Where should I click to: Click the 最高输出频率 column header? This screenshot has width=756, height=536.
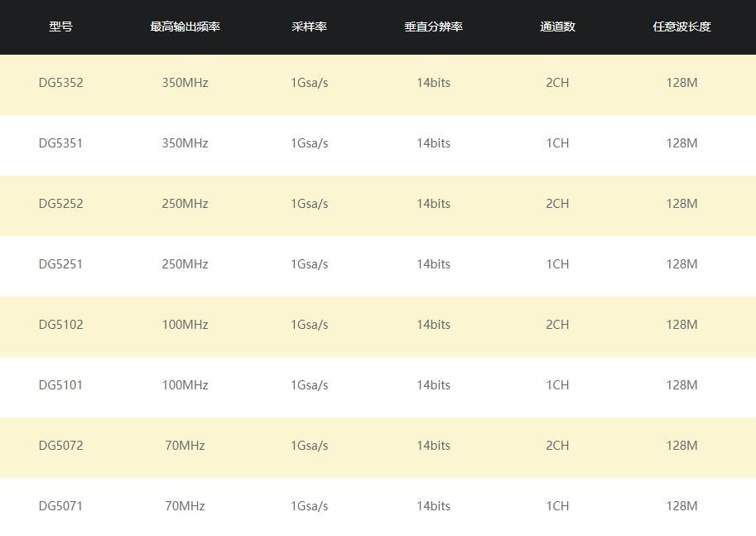click(185, 27)
